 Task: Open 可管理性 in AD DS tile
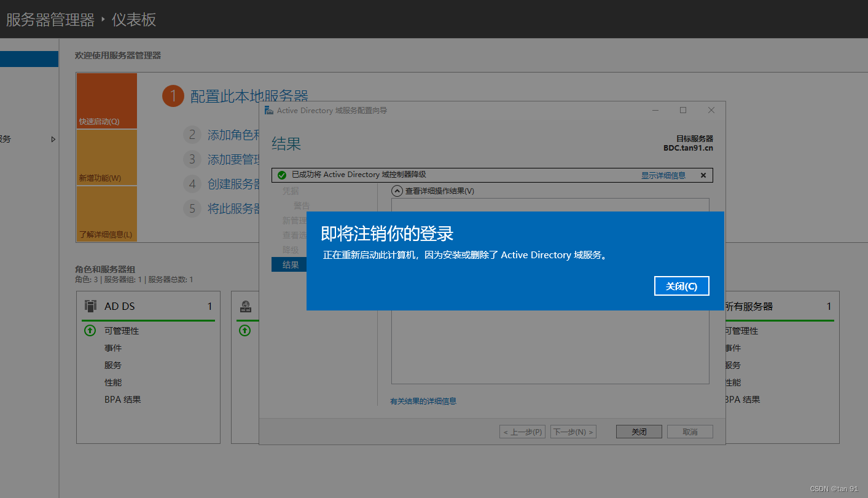click(122, 331)
